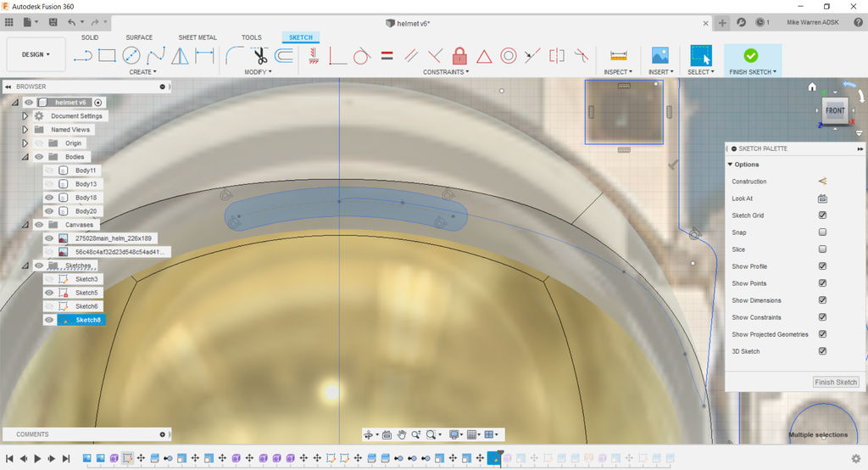Apply Horizontal/Vertical constraint
This screenshot has height=470, width=868.
click(x=314, y=55)
